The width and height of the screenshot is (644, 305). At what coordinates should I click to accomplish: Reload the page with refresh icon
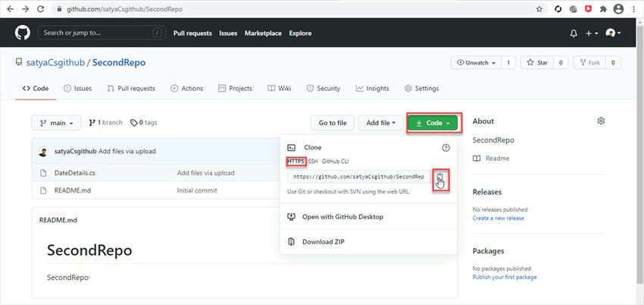pyautogui.click(x=40, y=9)
